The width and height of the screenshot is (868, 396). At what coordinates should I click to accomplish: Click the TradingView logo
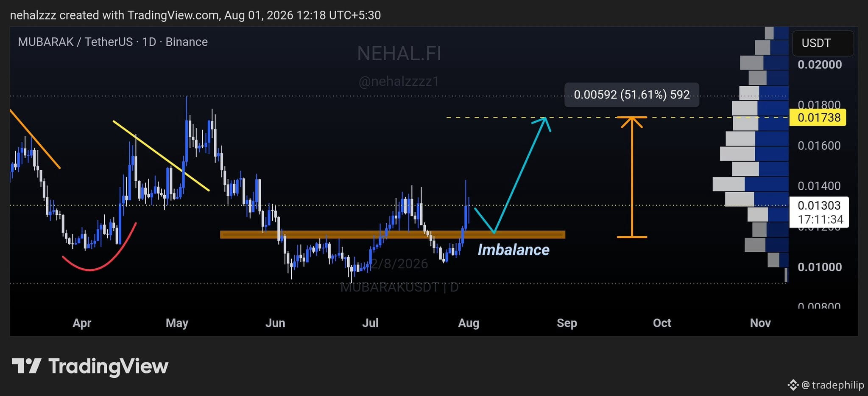[x=90, y=366]
